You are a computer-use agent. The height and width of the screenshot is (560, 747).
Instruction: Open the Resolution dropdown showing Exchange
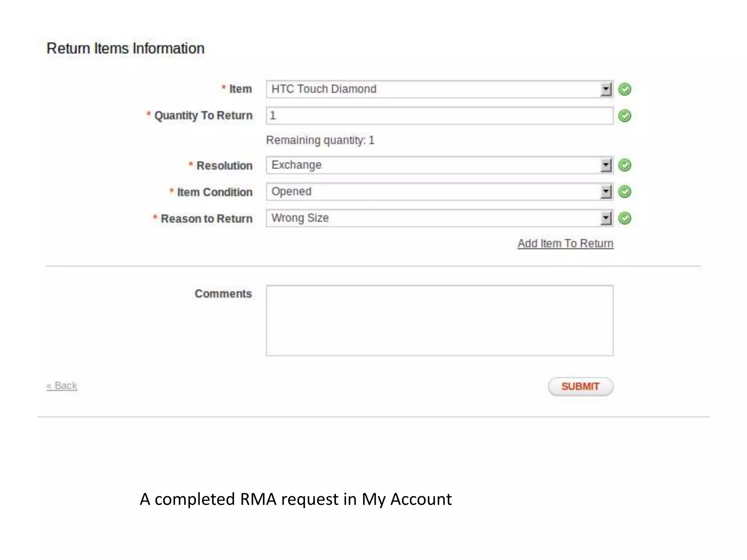tap(440, 165)
